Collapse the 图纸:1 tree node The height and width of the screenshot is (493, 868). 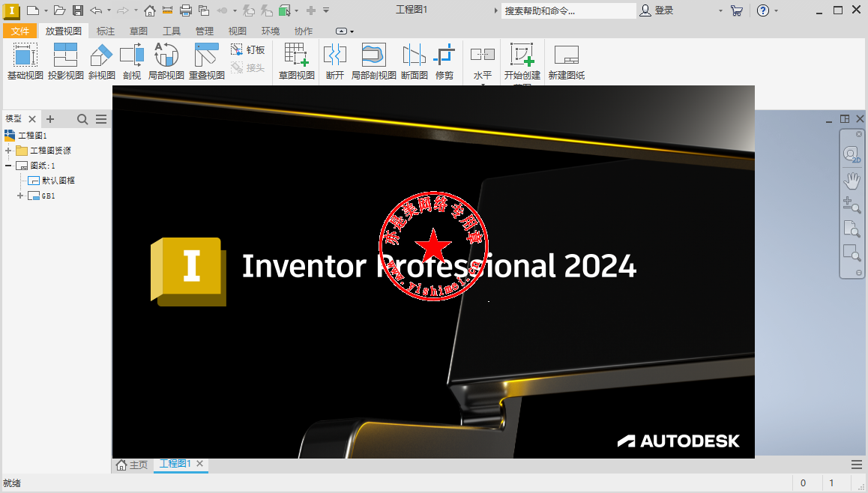(x=8, y=166)
